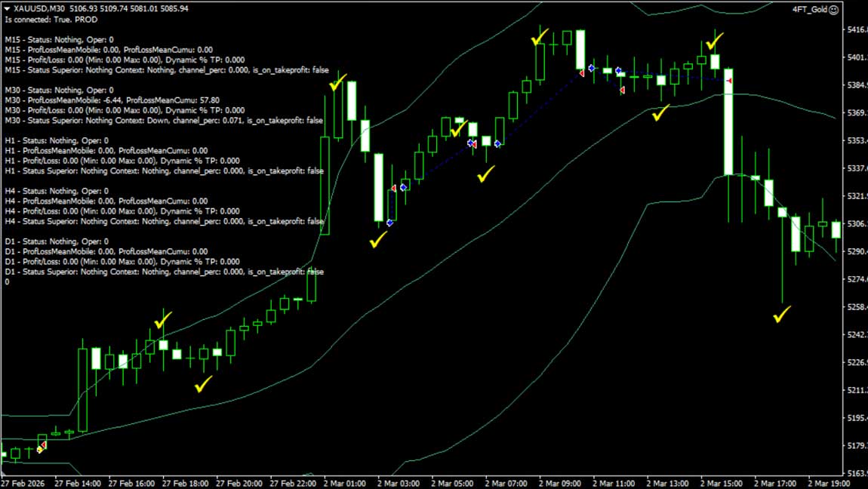
Task: Open the symbol dropdown arrow beside XAUUSD,M30
Action: 6,8
